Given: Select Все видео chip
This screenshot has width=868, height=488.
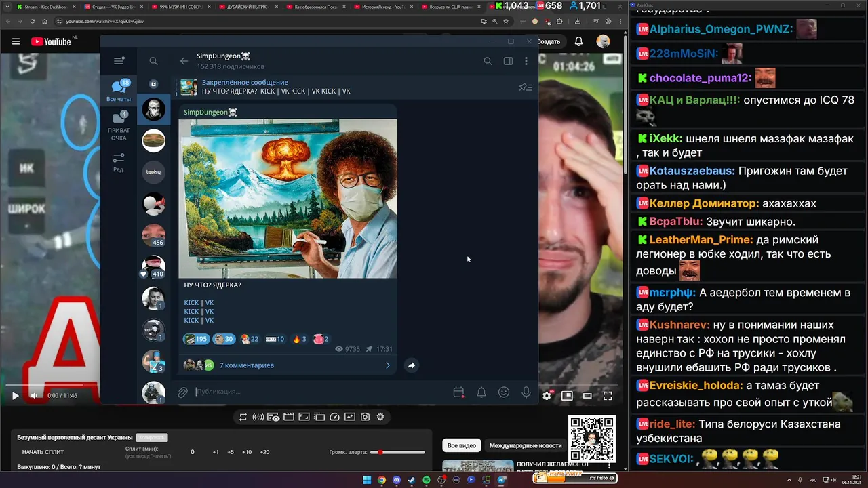Looking at the screenshot, I should coord(462,445).
